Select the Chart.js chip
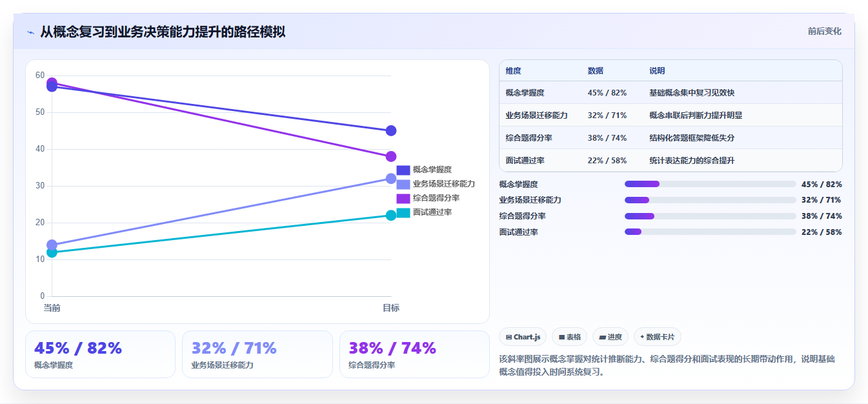 point(523,337)
